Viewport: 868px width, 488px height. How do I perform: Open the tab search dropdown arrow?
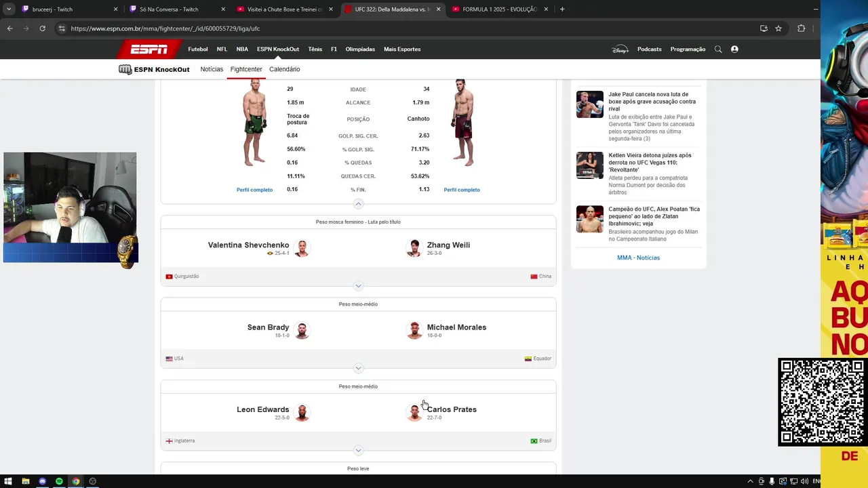tap(9, 9)
